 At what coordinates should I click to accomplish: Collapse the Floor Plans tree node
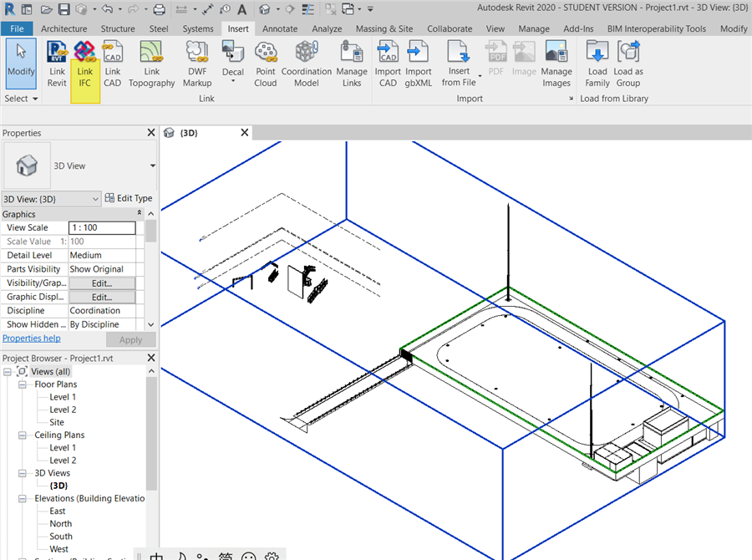pyautogui.click(x=22, y=384)
